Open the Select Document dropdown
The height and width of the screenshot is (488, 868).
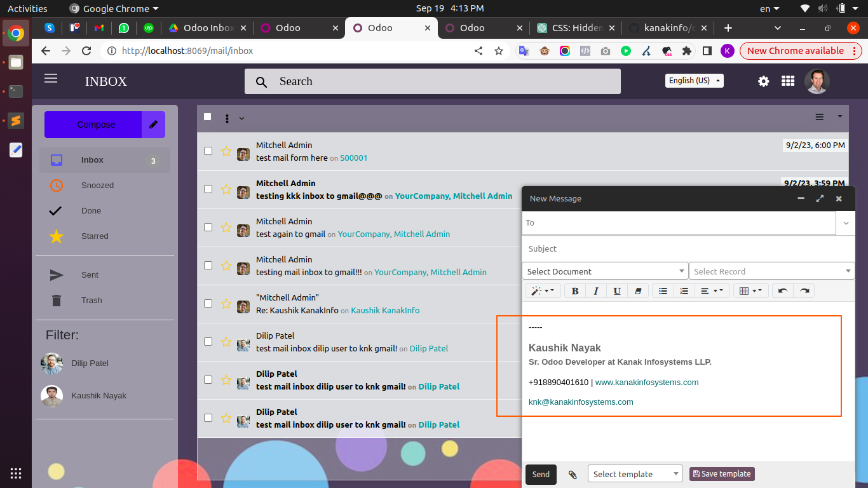tap(605, 271)
